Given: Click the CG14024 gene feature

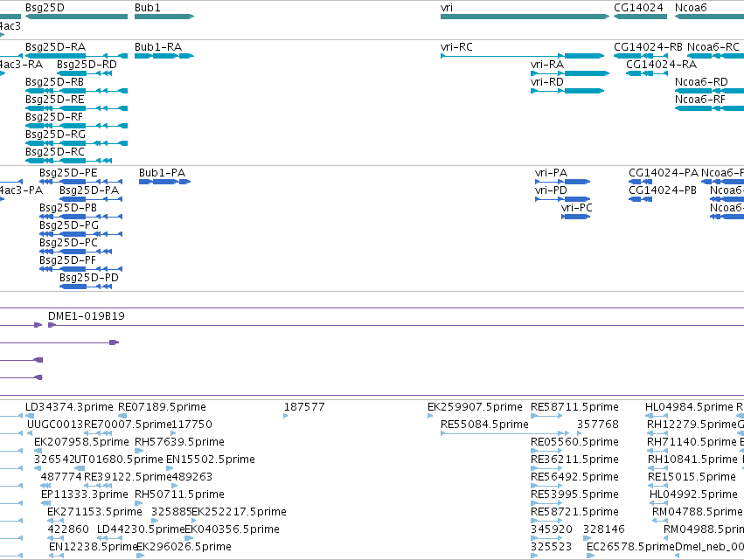Looking at the screenshot, I should point(640,17).
